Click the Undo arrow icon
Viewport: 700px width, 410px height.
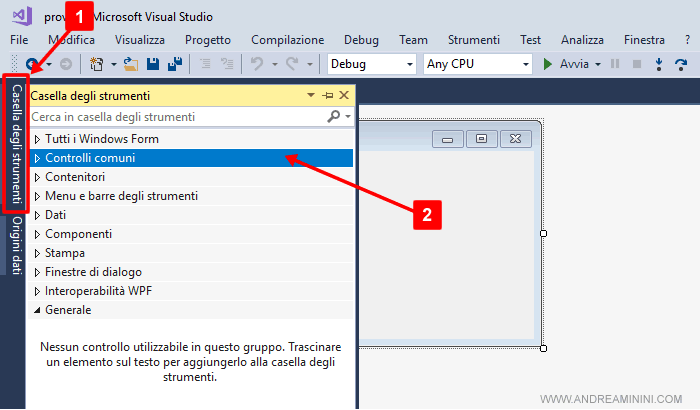click(x=256, y=64)
